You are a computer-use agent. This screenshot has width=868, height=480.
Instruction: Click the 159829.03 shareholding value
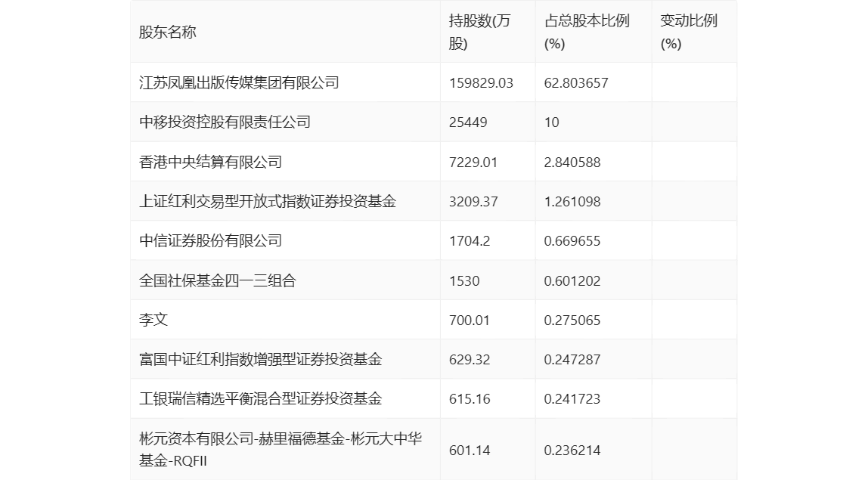481,83
